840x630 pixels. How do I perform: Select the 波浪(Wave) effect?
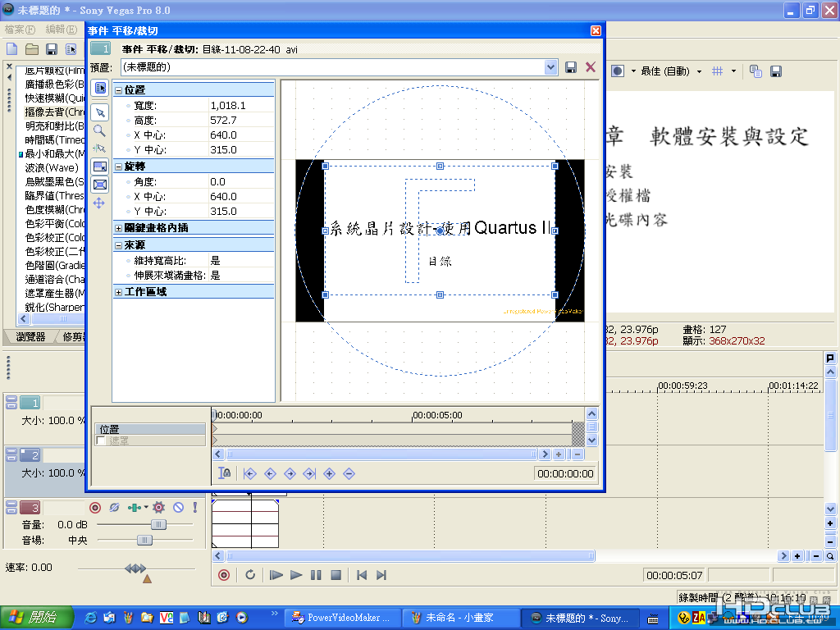pyautogui.click(x=52, y=167)
